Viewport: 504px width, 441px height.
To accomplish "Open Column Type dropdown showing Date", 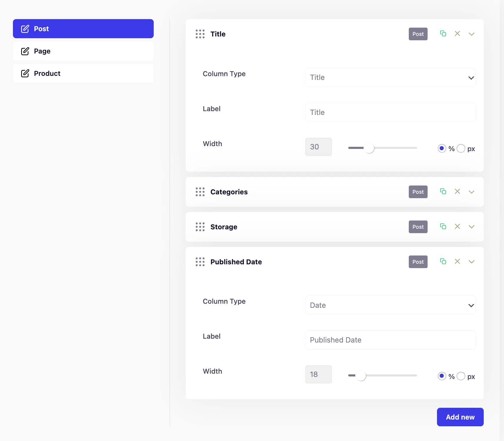I will [x=391, y=305].
